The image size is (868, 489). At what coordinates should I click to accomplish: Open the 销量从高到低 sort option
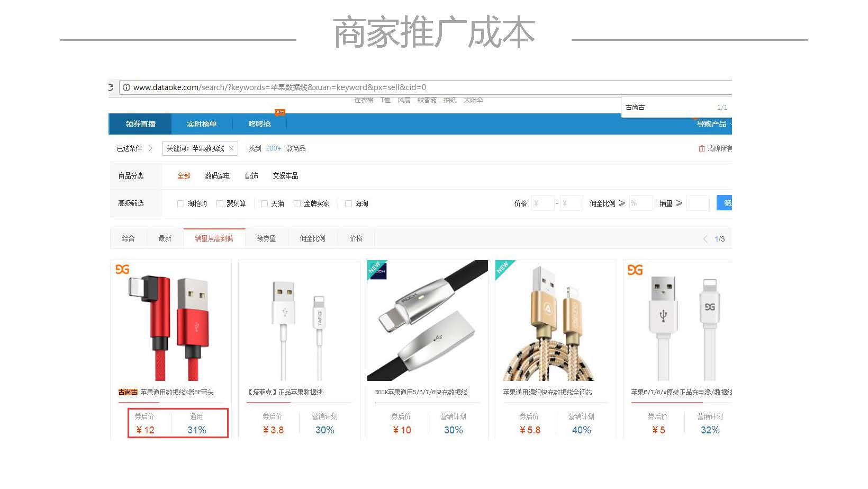coord(214,238)
